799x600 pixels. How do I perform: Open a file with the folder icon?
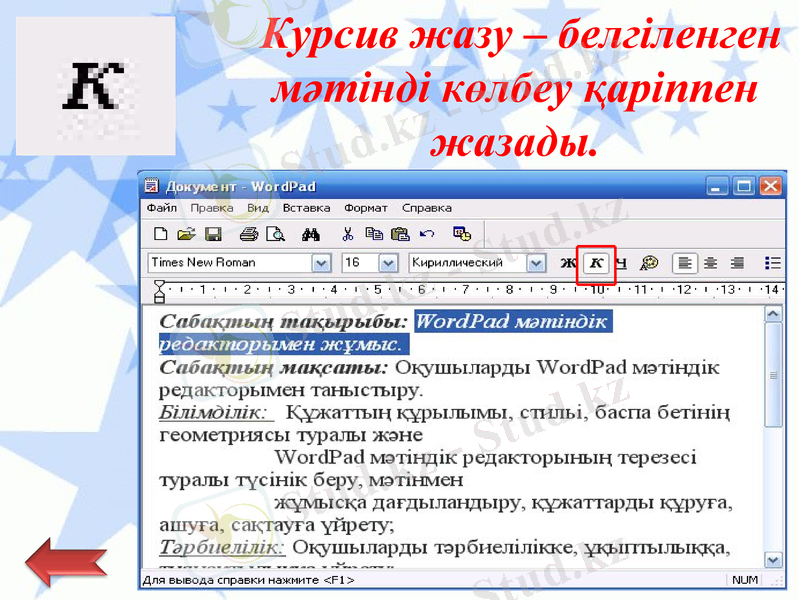(186, 234)
